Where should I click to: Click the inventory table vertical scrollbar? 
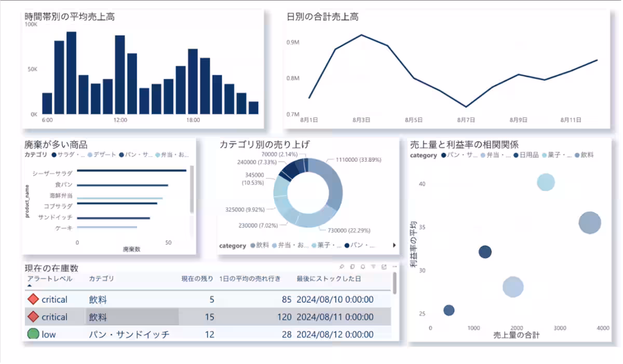tap(395, 283)
